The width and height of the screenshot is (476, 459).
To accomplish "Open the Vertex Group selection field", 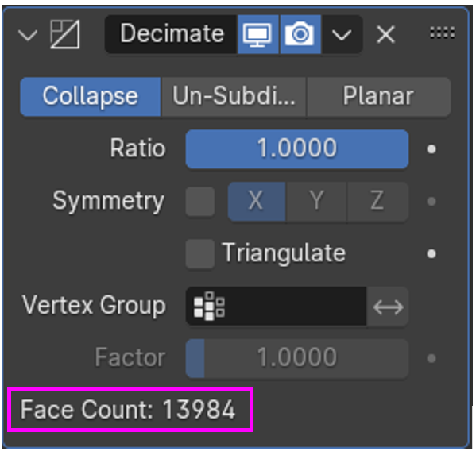I will (x=276, y=307).
